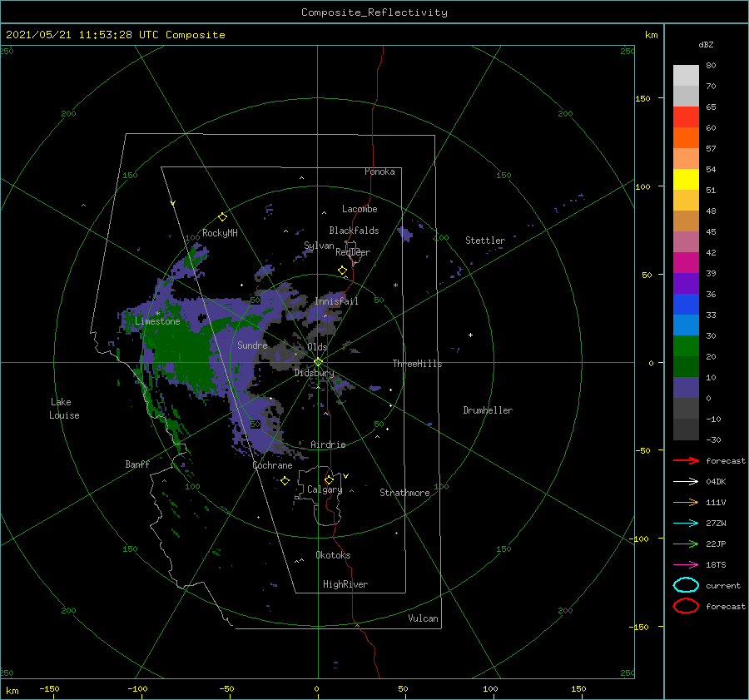The image size is (749, 700).
Task: Click the Limestone label
Action: 157,321
